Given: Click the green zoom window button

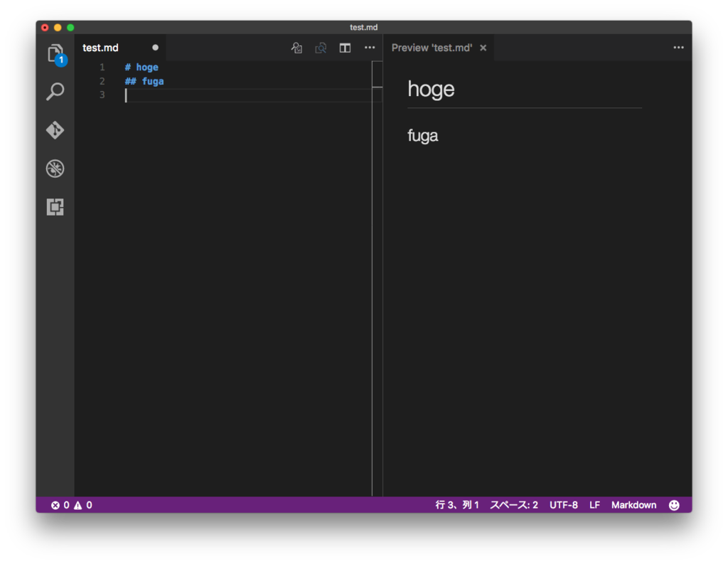Looking at the screenshot, I should point(70,28).
